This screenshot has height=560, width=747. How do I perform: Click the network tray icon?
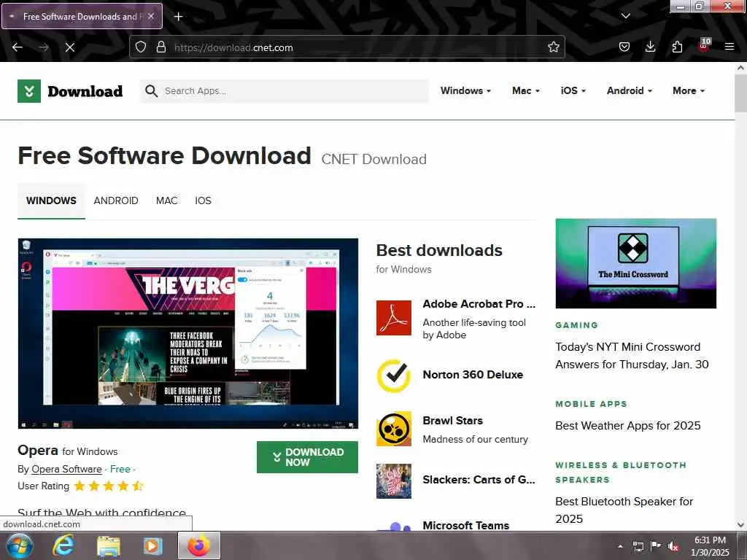638,546
